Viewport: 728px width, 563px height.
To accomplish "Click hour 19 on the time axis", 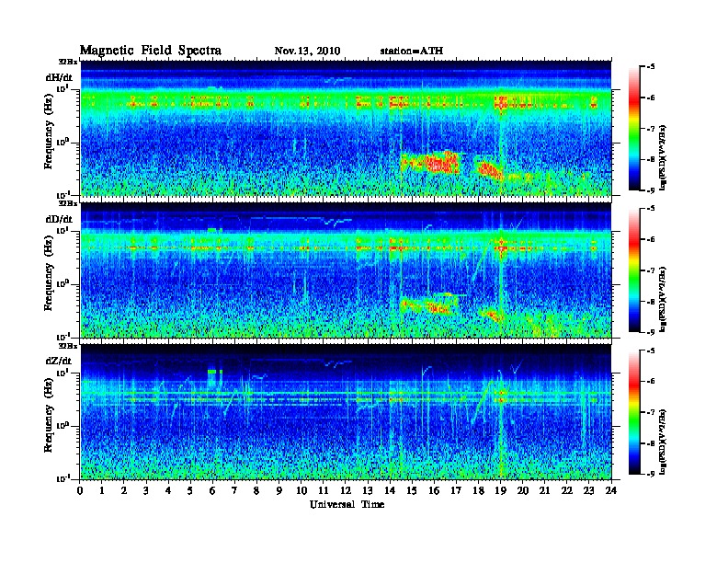I will pyautogui.click(x=500, y=491).
